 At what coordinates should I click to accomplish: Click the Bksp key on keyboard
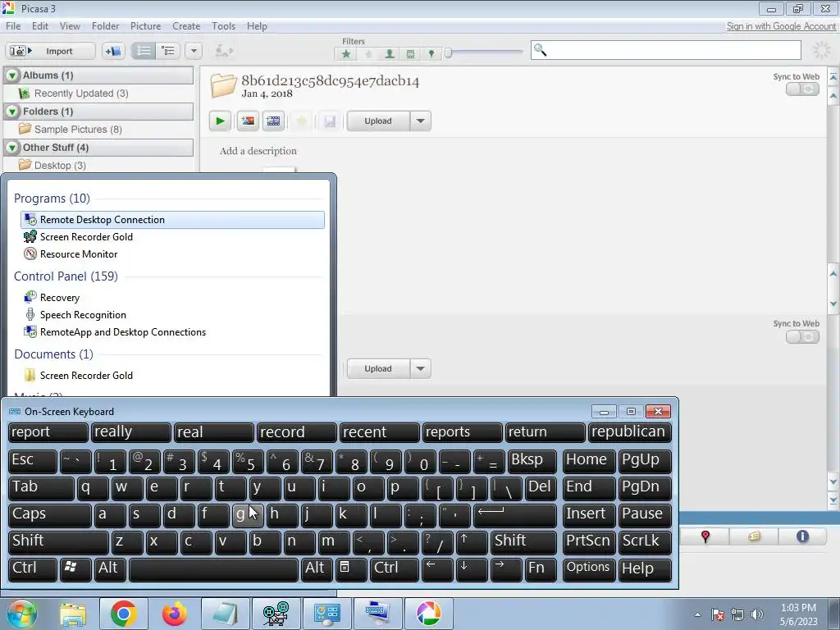pyautogui.click(x=532, y=461)
